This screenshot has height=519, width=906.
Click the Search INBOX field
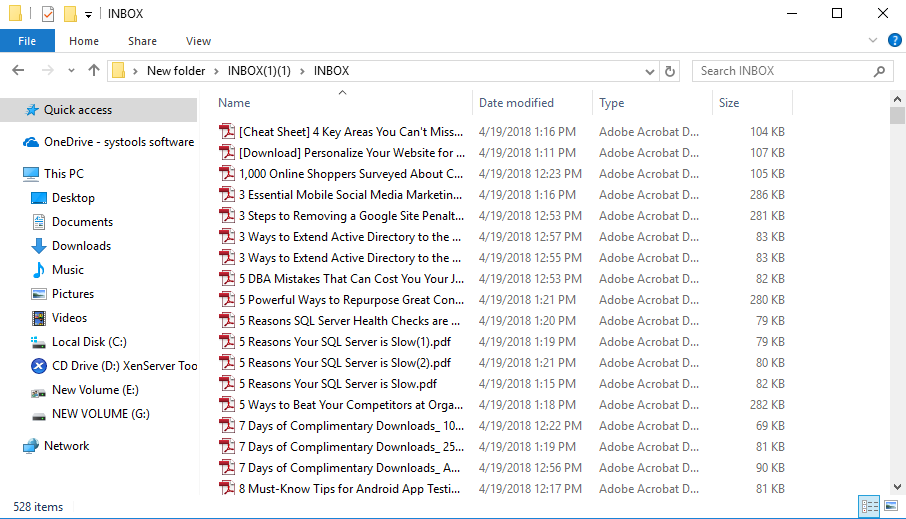780,71
